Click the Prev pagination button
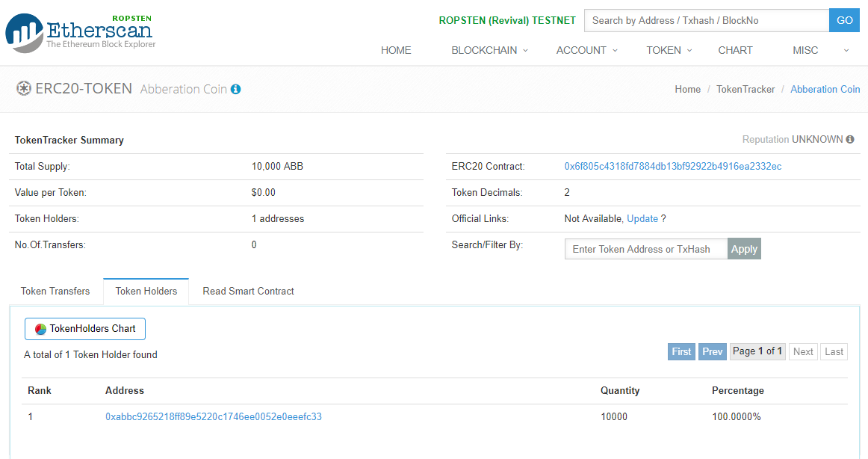Viewport: 868px width, 459px height. (713, 351)
